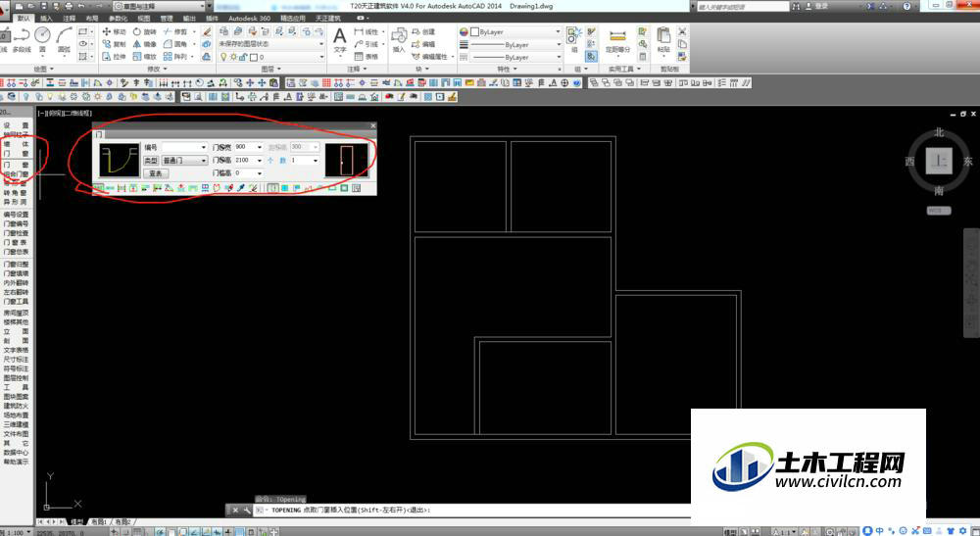Click the undo arrow in quick access toolbar

pyautogui.click(x=81, y=6)
